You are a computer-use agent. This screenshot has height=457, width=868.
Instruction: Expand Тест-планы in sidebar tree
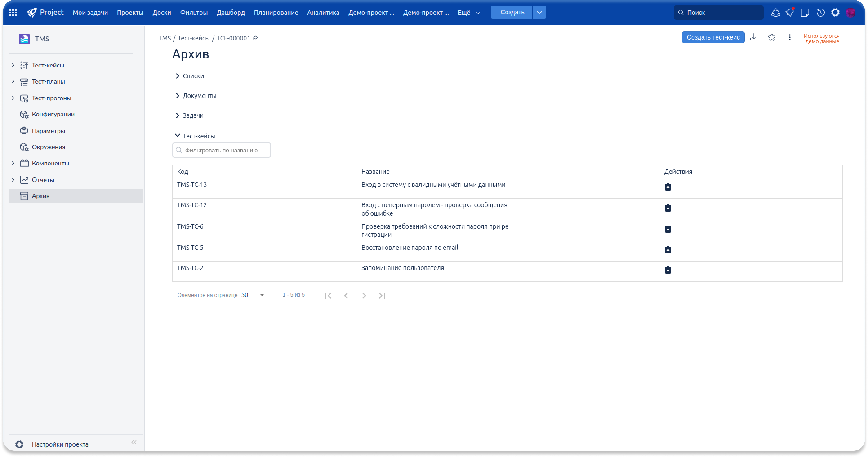13,82
